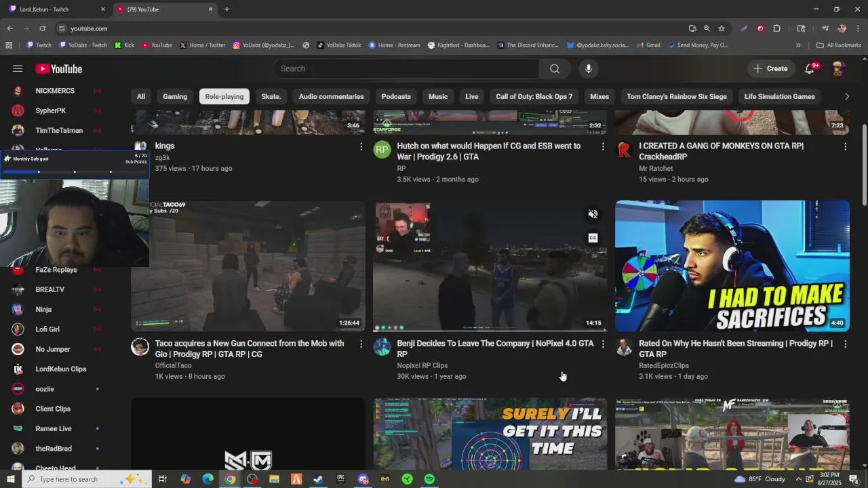The height and width of the screenshot is (488, 868).
Task: Select the Audio commentaries filter chip
Action: coord(332,96)
